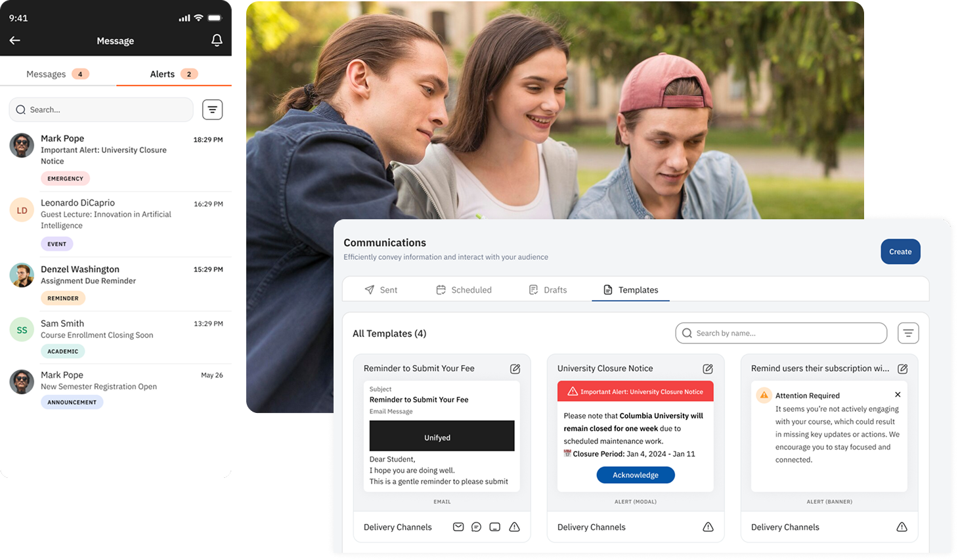Open the Sent tab
Viewport: 958px width, 560px height.
(381, 290)
